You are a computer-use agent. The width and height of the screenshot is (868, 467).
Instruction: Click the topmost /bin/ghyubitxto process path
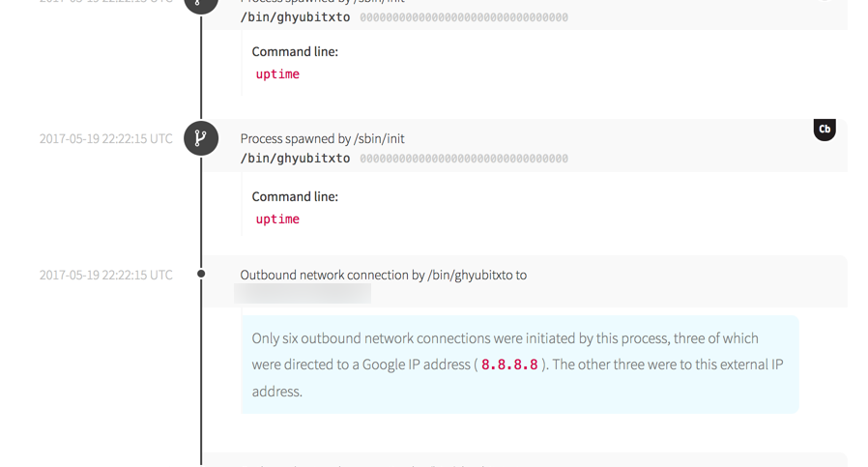[295, 17]
